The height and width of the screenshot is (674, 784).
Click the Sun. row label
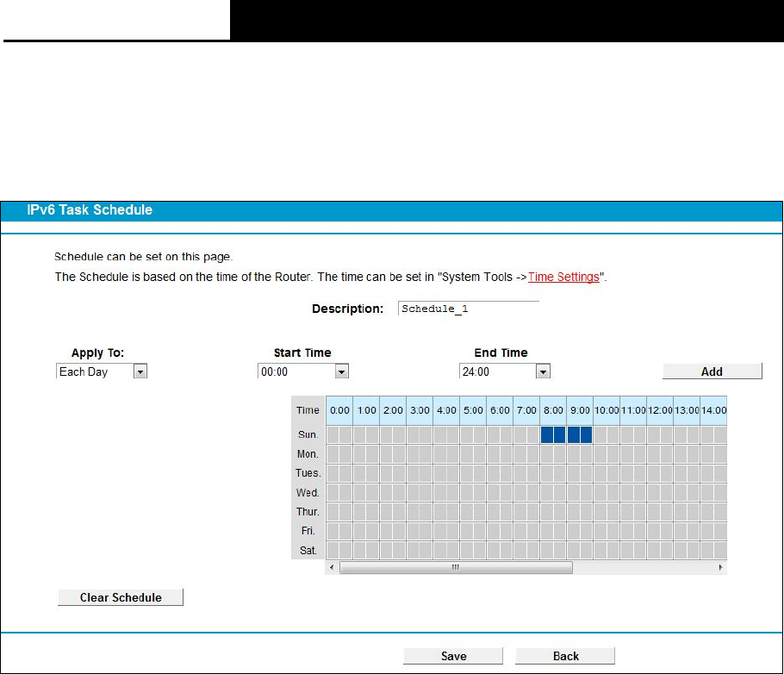[x=308, y=434]
